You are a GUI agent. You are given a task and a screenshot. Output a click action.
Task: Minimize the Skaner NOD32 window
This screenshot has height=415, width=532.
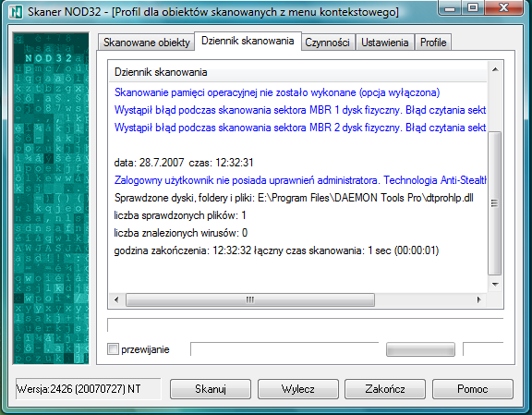(450, 7)
